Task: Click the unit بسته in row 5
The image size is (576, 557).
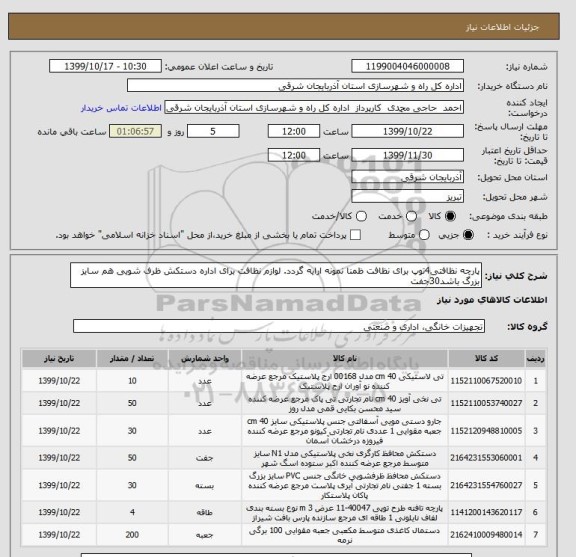Action: [x=205, y=486]
